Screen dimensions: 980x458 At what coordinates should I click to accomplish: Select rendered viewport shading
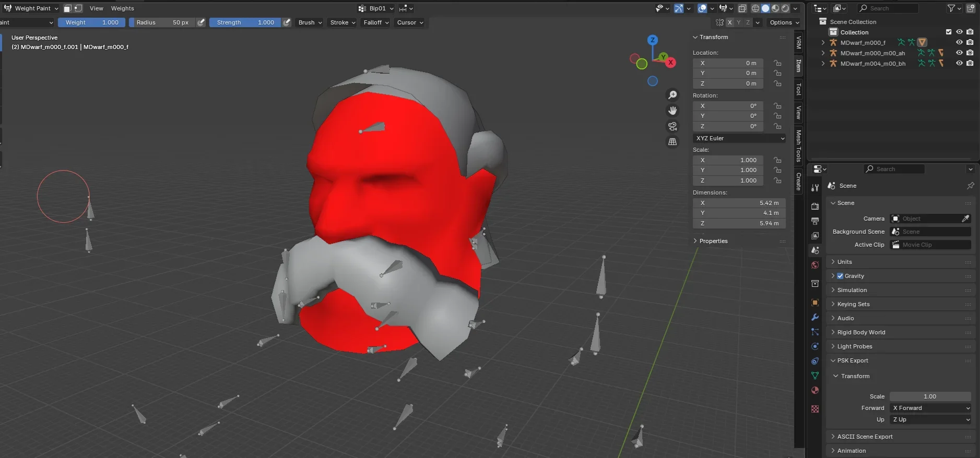coord(785,8)
